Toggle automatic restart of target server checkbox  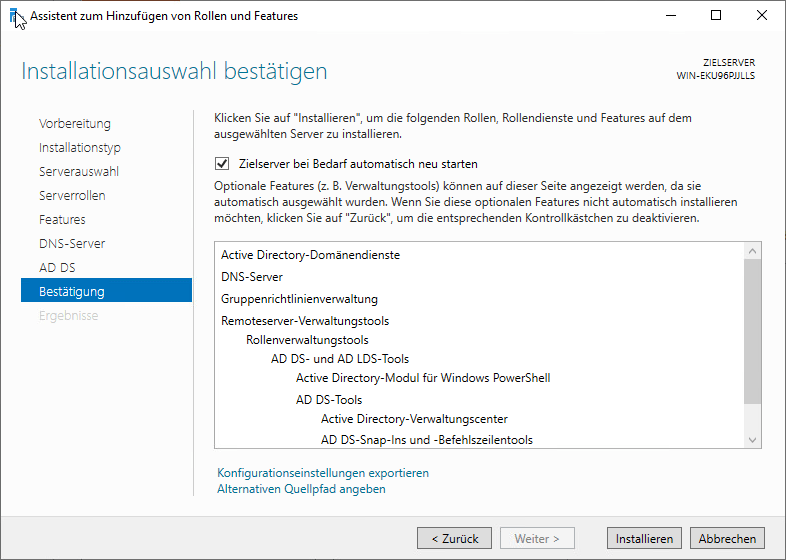tap(222, 163)
